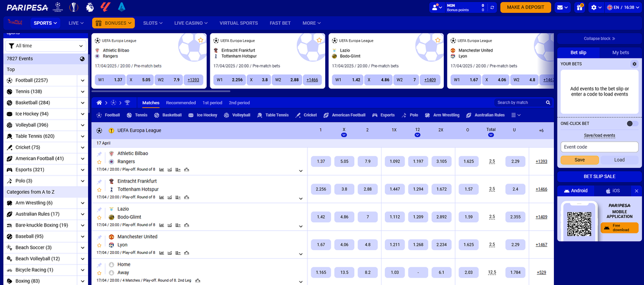Click the PARIPESA logo
Screen dimensions: 644x285
pyautogui.click(x=27, y=8)
